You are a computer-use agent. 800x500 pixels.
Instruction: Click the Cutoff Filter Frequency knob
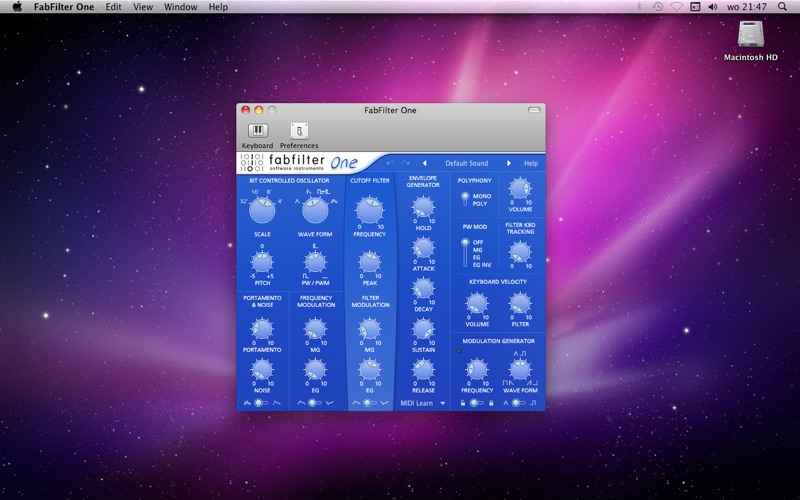[370, 210]
